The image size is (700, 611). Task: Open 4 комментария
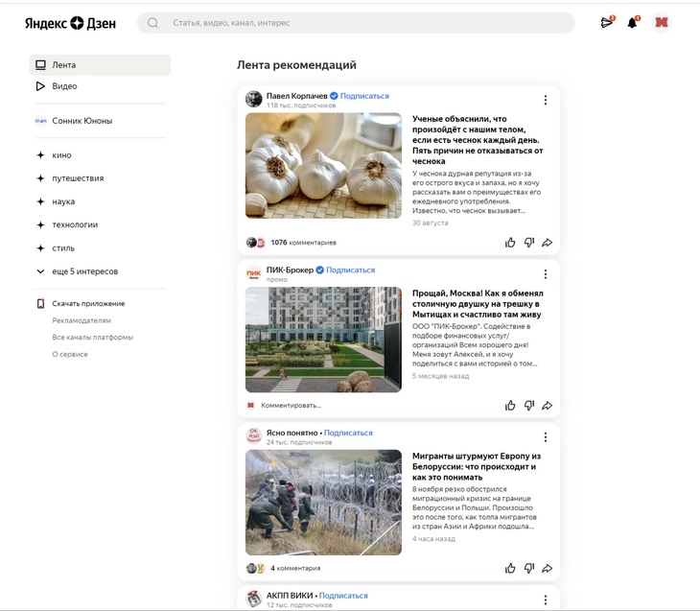[x=295, y=568]
